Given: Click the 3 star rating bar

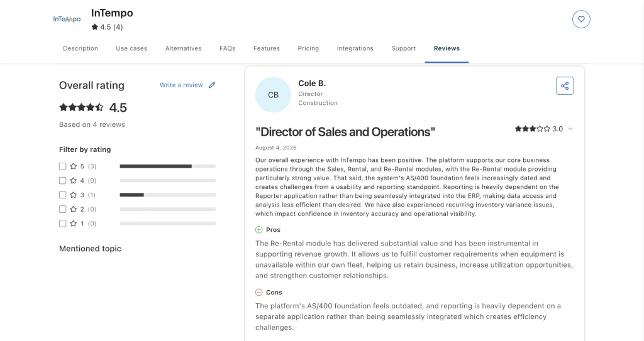Looking at the screenshot, I should point(167,195).
